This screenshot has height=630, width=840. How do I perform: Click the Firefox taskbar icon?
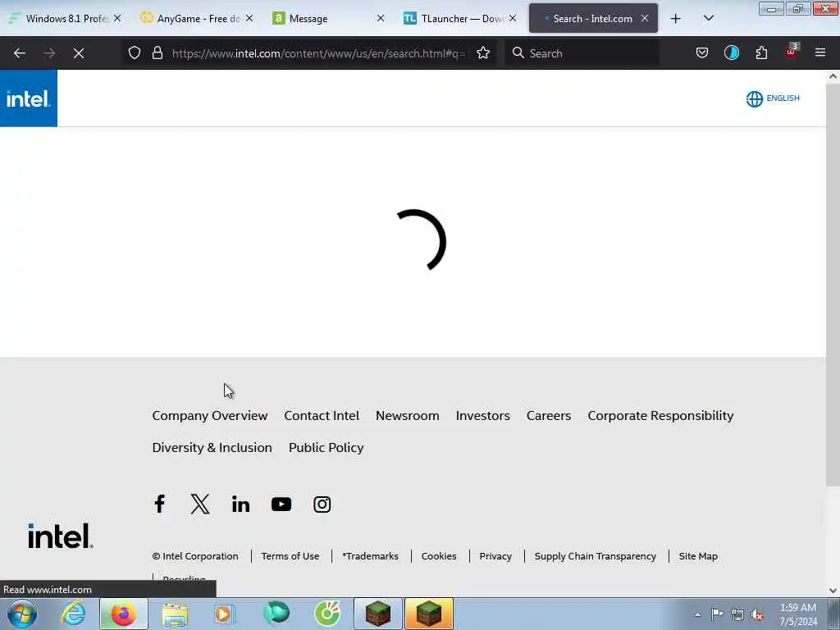pyautogui.click(x=123, y=614)
